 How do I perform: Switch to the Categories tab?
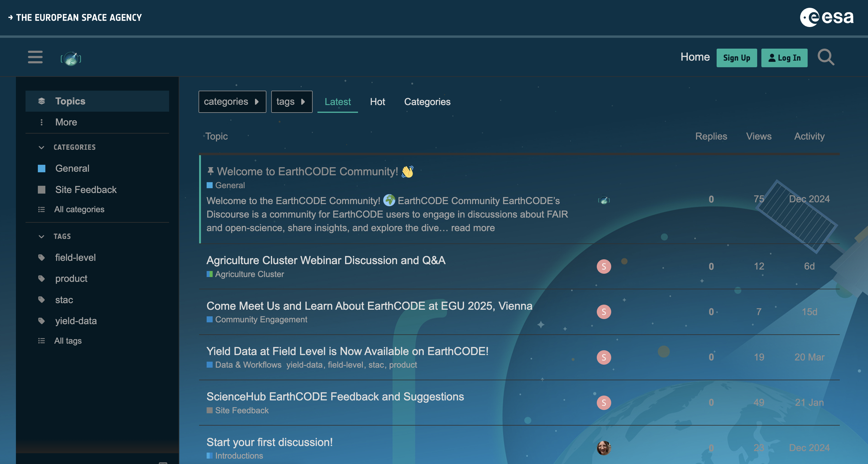pyautogui.click(x=427, y=102)
